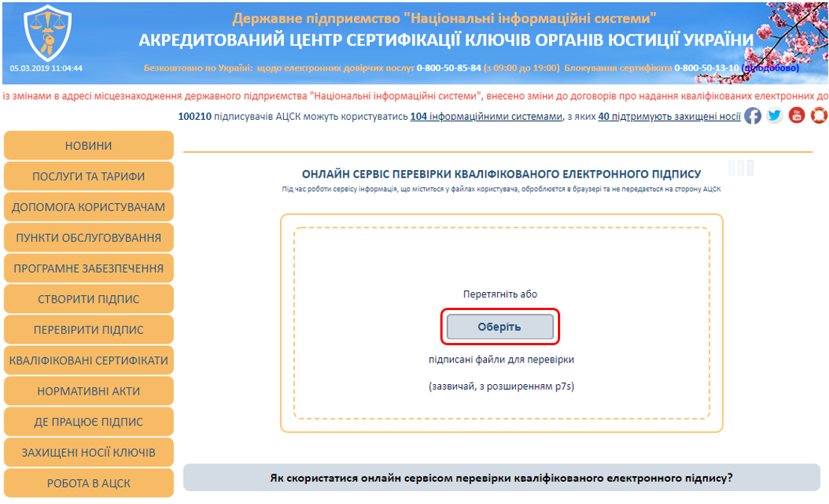Open the YouTube channel icon

(x=797, y=116)
